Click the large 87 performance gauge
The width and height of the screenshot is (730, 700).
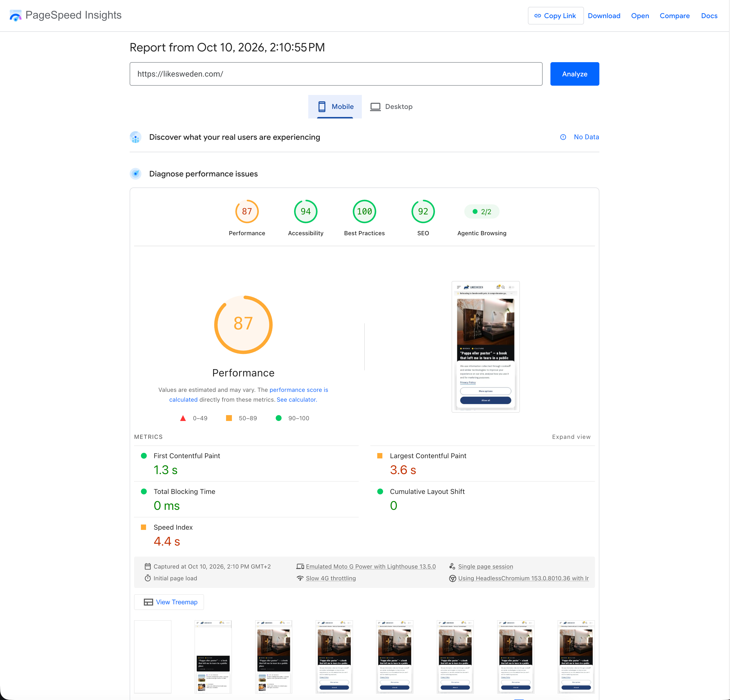[x=243, y=325]
